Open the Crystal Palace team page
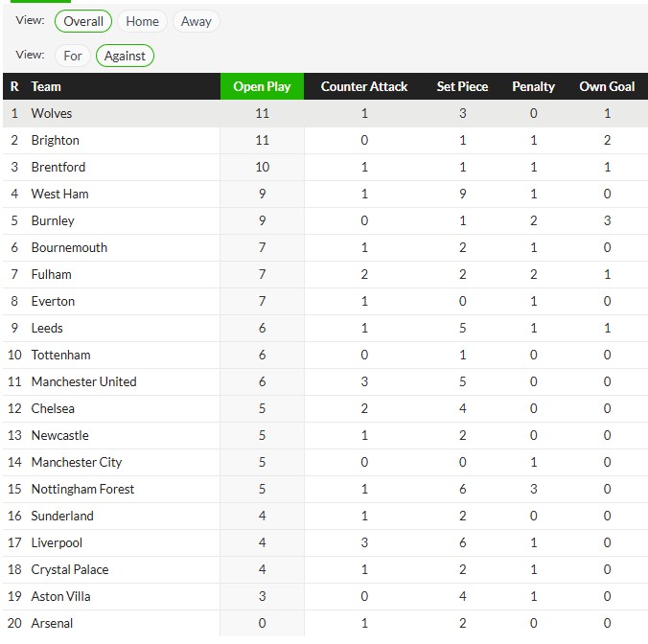648x644 pixels. (x=70, y=569)
